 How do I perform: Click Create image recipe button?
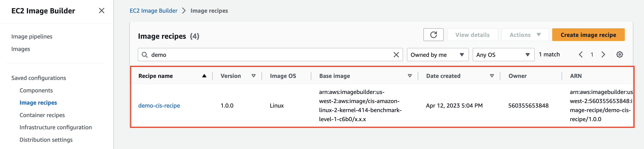tap(588, 35)
